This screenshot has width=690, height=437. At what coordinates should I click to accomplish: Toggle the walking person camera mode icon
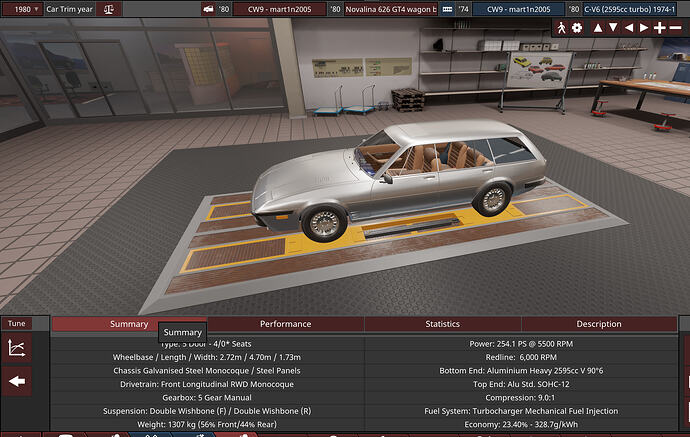(562, 28)
